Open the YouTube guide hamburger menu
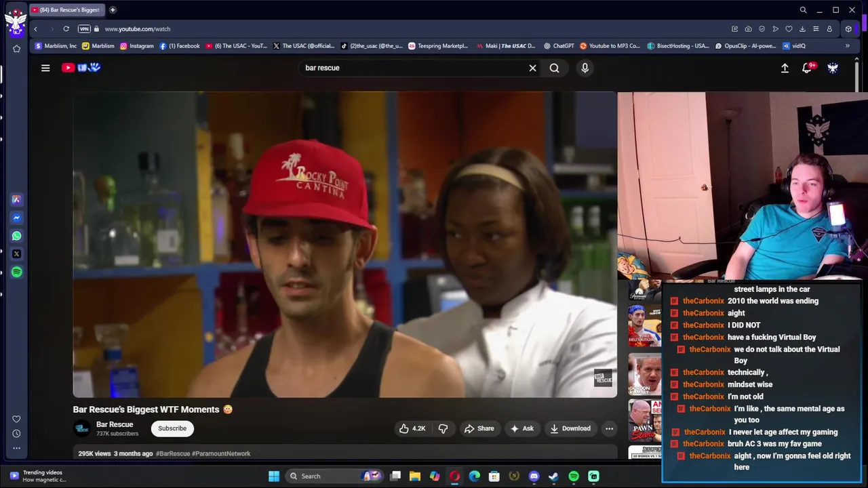The width and height of the screenshot is (868, 488). click(x=45, y=68)
